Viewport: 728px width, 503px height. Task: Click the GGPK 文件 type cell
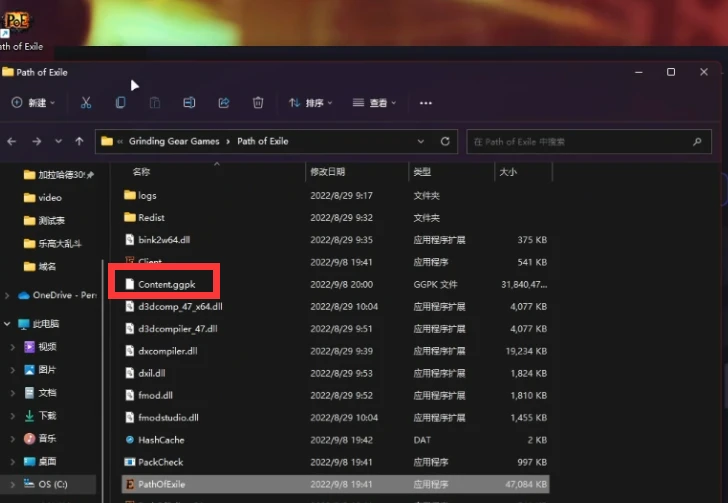[x=436, y=284]
